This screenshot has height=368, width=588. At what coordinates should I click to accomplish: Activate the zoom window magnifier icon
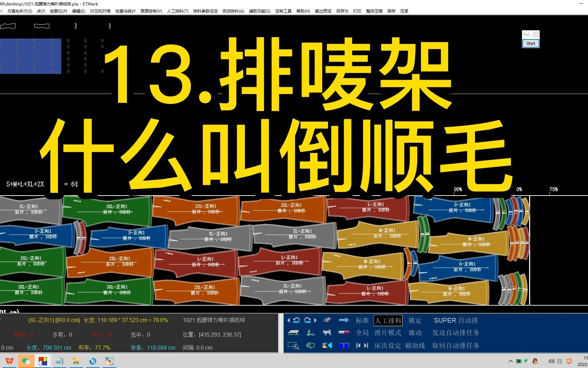coord(293,346)
